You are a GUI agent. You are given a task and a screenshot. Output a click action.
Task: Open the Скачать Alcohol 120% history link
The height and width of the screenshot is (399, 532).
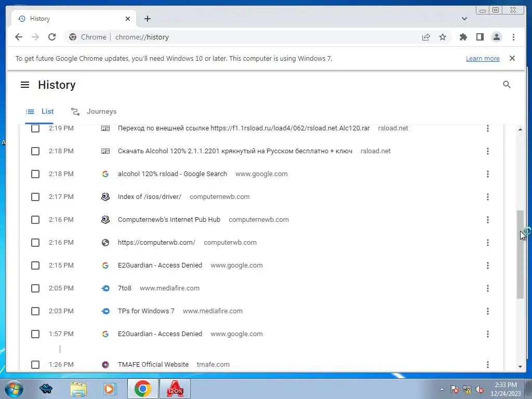point(235,151)
